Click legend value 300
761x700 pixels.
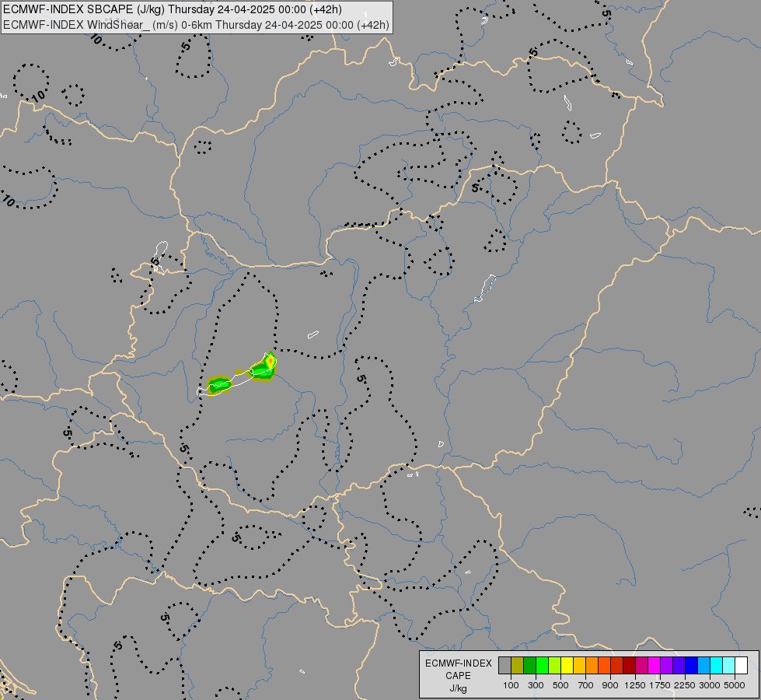coord(536,685)
